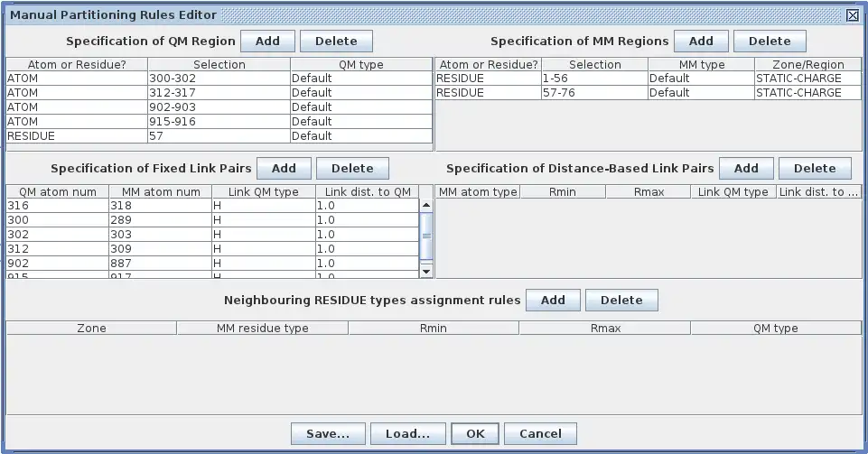Select STATIC-CHARGE cell in row 1-56
868x454 pixels.
coord(807,78)
